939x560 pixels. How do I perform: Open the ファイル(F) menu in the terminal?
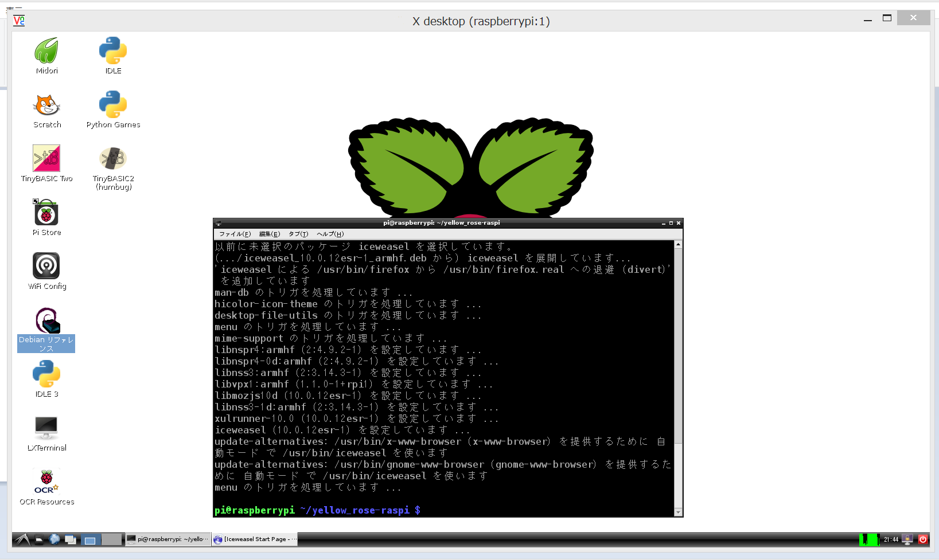pyautogui.click(x=235, y=234)
